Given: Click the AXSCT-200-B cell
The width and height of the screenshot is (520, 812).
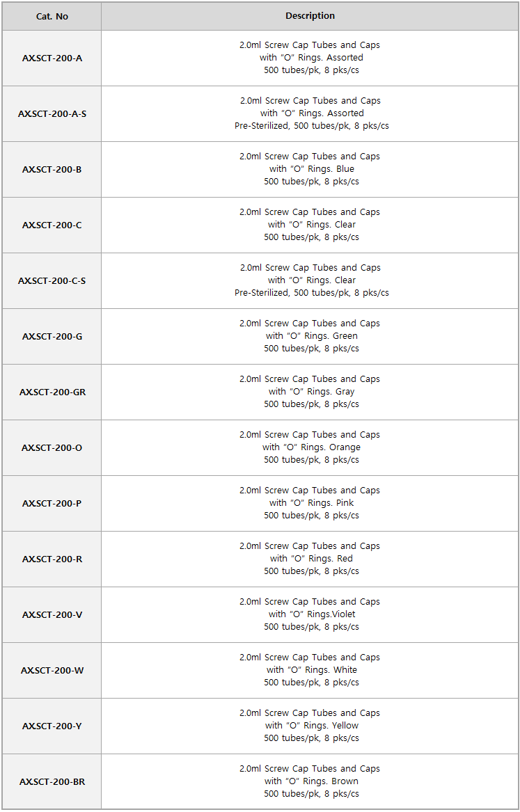Looking at the screenshot, I should (52, 169).
